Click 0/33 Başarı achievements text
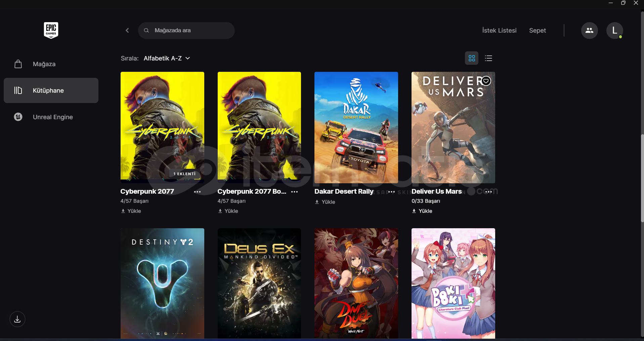 pos(426,201)
